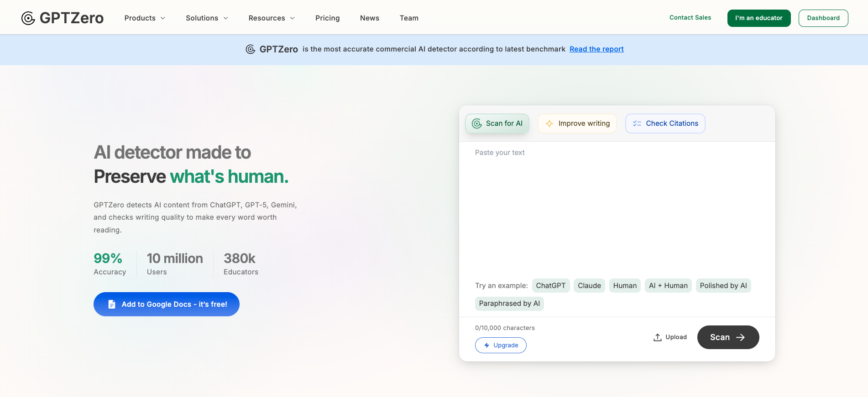
Task: Click the sparkle icon on Improve writing
Action: pyautogui.click(x=549, y=124)
